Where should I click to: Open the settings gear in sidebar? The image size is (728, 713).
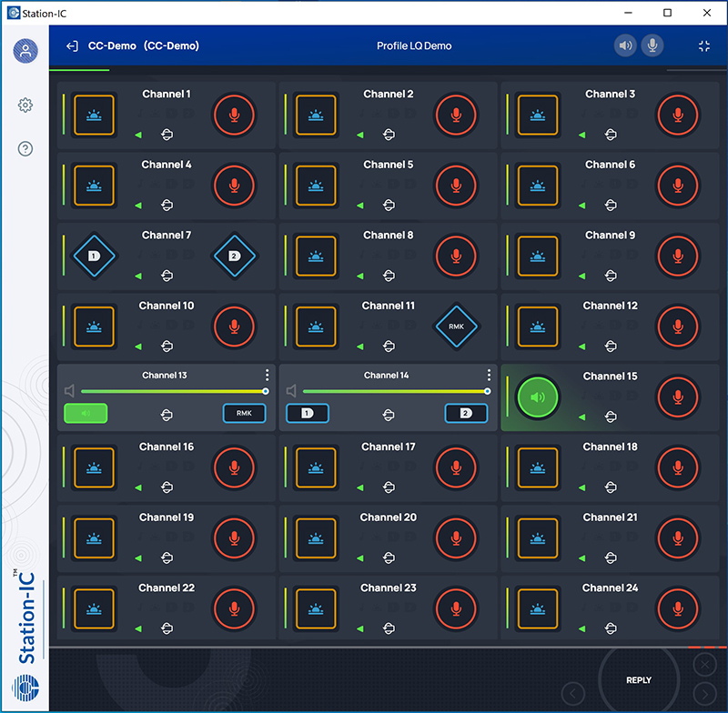click(x=25, y=105)
